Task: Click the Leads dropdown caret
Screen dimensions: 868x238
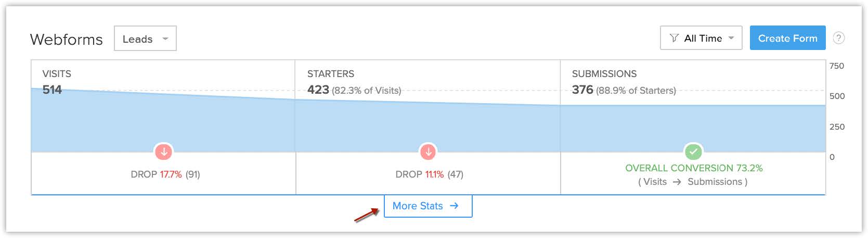Action: click(165, 39)
